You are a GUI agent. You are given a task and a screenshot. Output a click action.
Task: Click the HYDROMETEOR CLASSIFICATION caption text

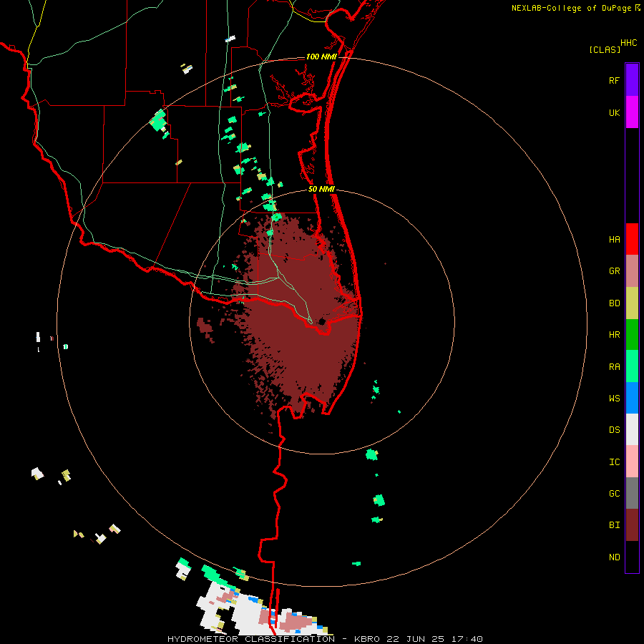tap(251, 639)
